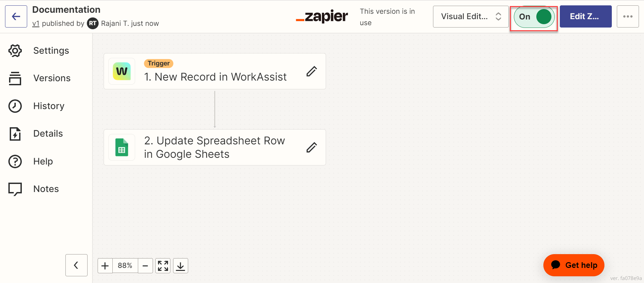Collapse the left sidebar panel
The image size is (644, 283).
tap(76, 265)
